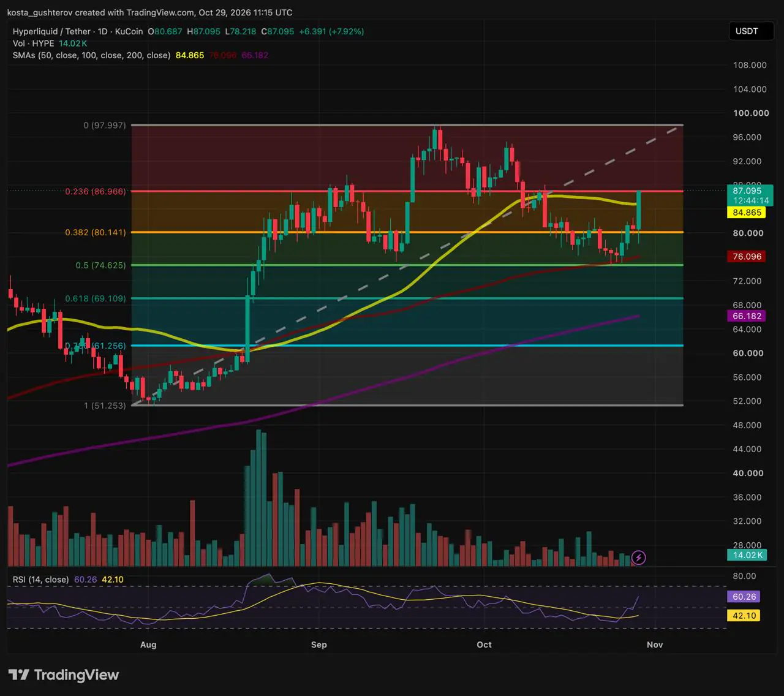784x696 pixels.
Task: Click the 0.382 (80.141) Fibonacci label
Action: click(x=96, y=233)
